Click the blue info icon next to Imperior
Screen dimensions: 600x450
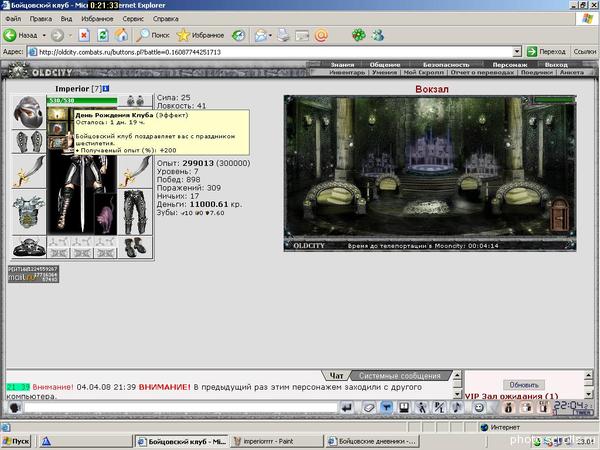click(x=106, y=88)
